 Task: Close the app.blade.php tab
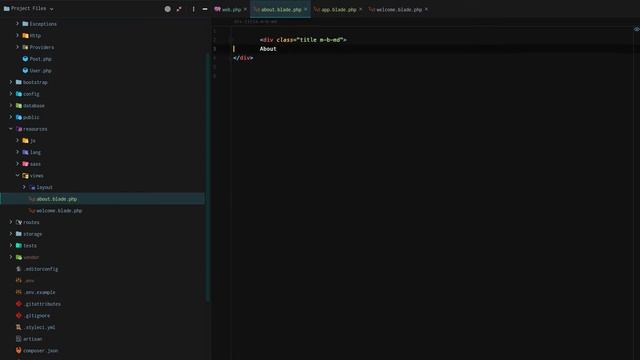[x=360, y=9]
